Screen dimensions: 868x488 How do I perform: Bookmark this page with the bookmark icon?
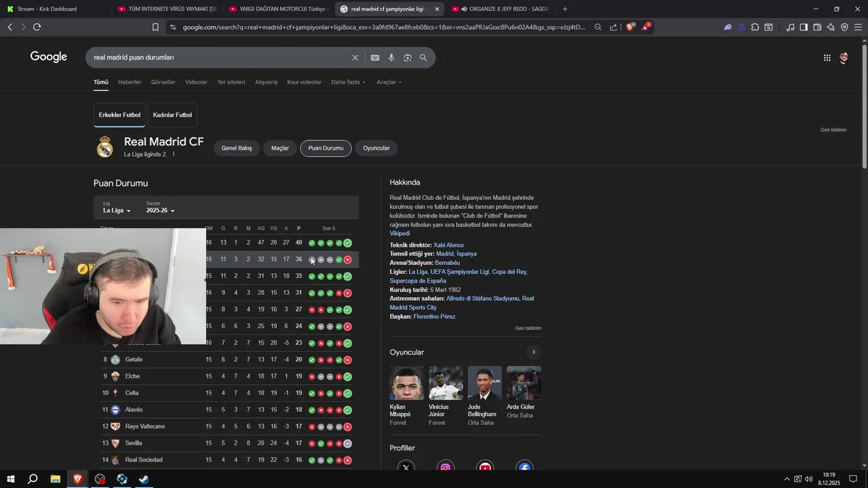click(155, 27)
